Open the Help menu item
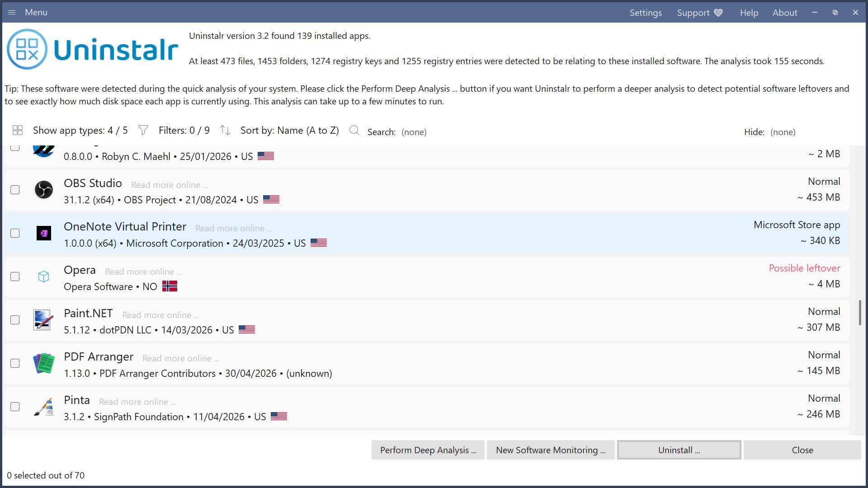 [749, 13]
